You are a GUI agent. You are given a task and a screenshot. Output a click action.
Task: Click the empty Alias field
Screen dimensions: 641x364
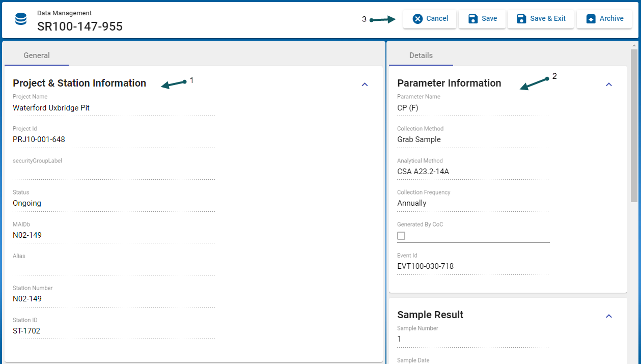point(114,267)
